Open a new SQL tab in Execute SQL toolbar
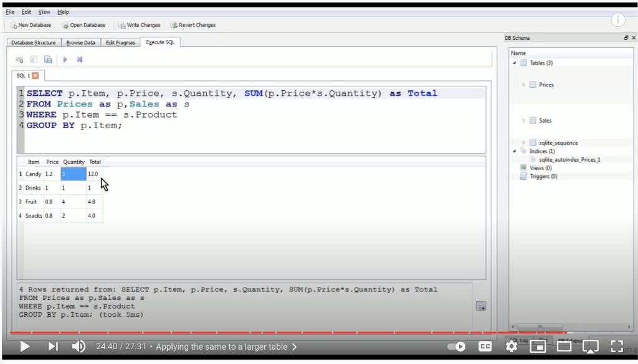638x364 pixels. (18, 59)
